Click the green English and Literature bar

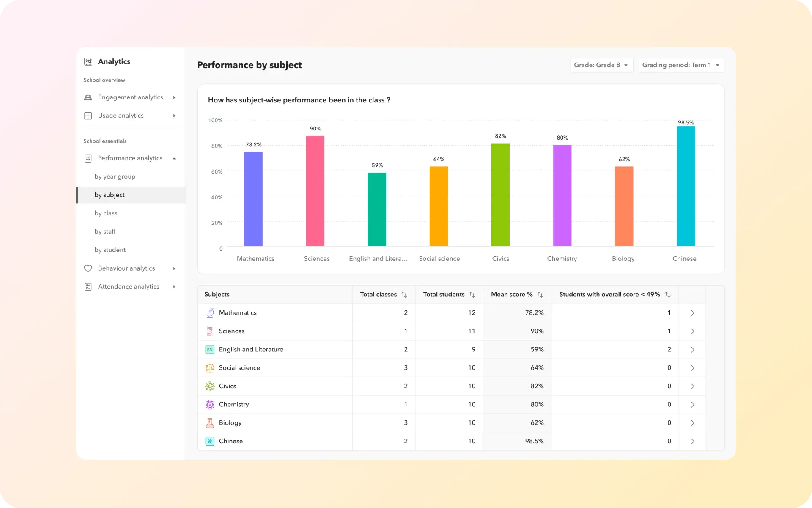point(377,209)
